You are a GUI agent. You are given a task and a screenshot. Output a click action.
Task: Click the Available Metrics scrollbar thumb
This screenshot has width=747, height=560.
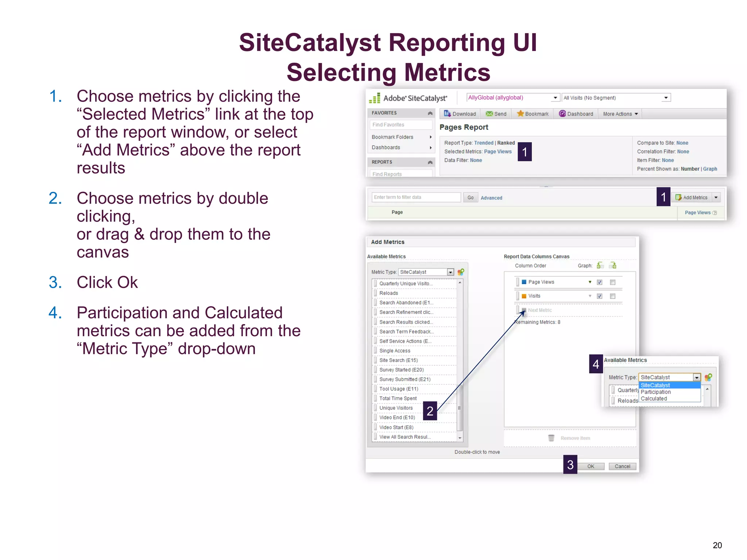pyautogui.click(x=460, y=408)
